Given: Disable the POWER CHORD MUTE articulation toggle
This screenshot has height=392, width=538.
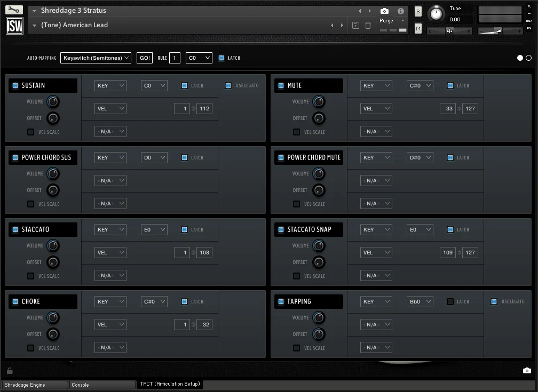Looking at the screenshot, I should tap(281, 157).
